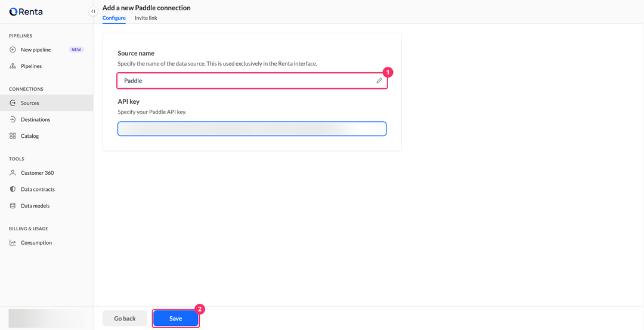The width and height of the screenshot is (644, 330).
Task: Click the pencil edit icon in Source name
Action: (379, 81)
